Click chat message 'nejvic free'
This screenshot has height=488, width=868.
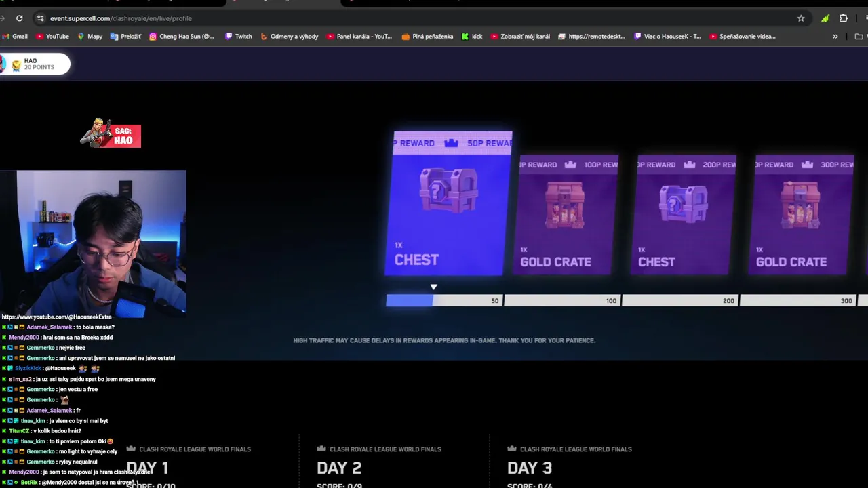pos(72,348)
